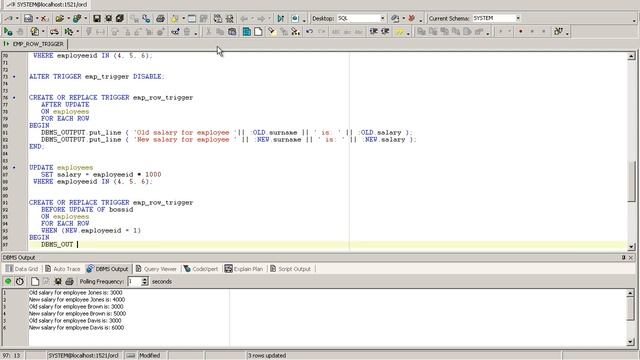Switch to the Script Output tab
The width and height of the screenshot is (640, 360).
pos(290,269)
